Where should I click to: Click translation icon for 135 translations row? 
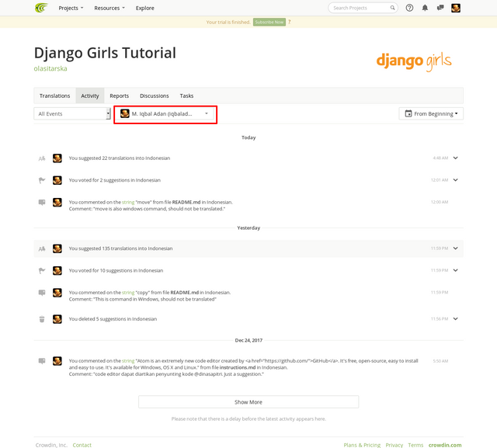click(x=42, y=248)
